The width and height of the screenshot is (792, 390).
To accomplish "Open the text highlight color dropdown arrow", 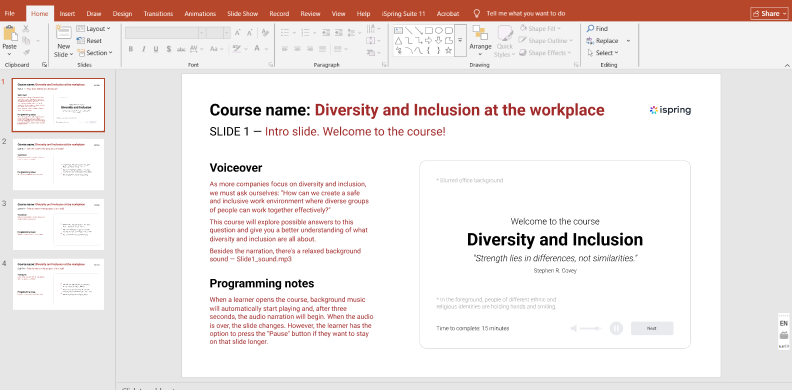I will coord(246,49).
